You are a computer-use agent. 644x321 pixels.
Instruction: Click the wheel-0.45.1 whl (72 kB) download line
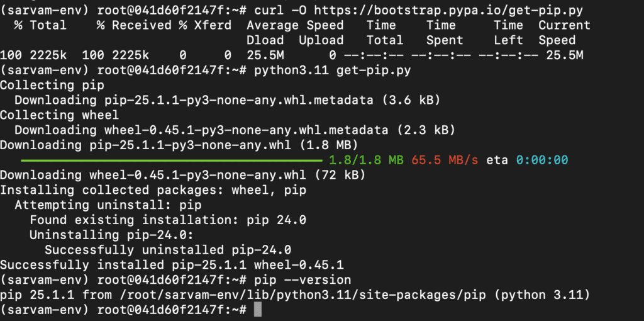click(183, 175)
